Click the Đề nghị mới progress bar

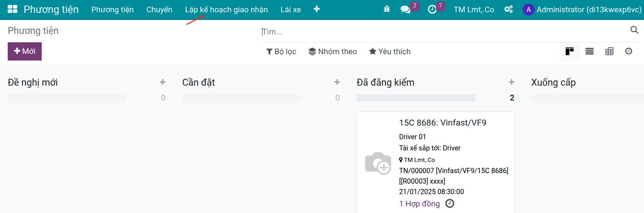tap(67, 98)
